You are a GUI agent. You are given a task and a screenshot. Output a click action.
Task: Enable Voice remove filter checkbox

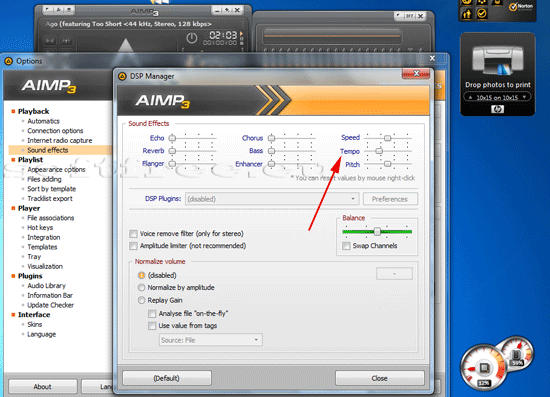click(133, 234)
